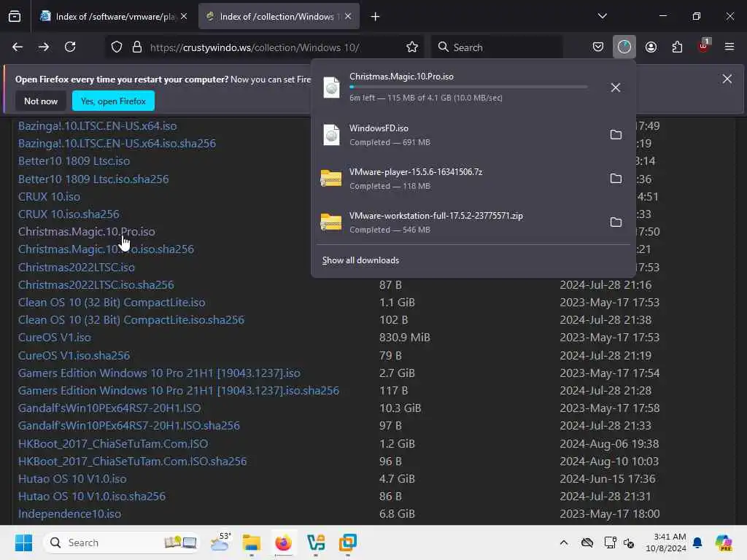
Task: Click Yes, open Firefox button
Action: point(113,101)
